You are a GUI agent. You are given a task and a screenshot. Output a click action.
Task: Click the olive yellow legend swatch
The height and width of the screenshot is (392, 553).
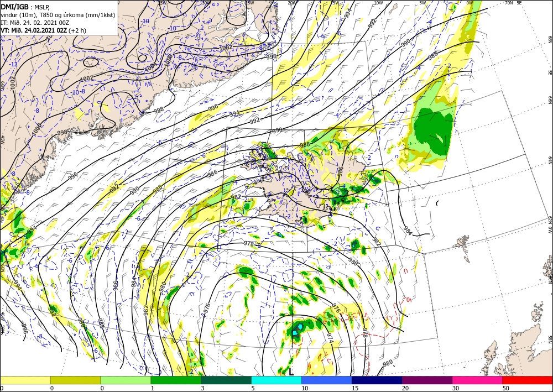pyautogui.click(x=75, y=380)
